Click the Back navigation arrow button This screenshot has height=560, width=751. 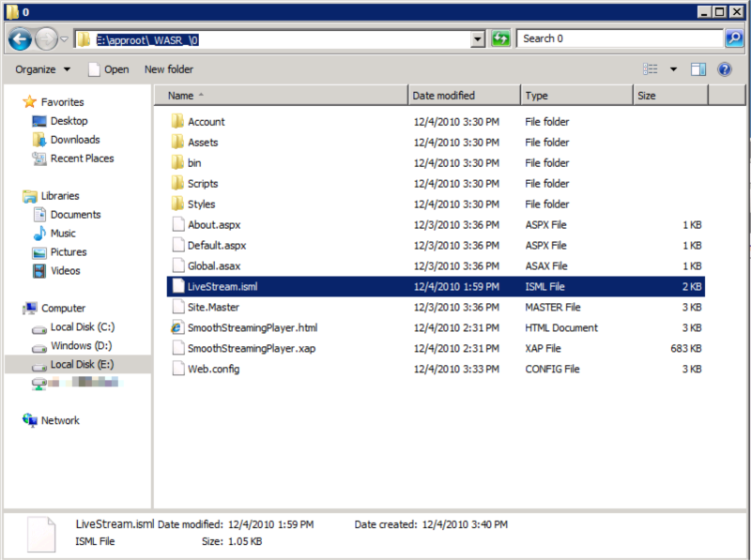(22, 39)
